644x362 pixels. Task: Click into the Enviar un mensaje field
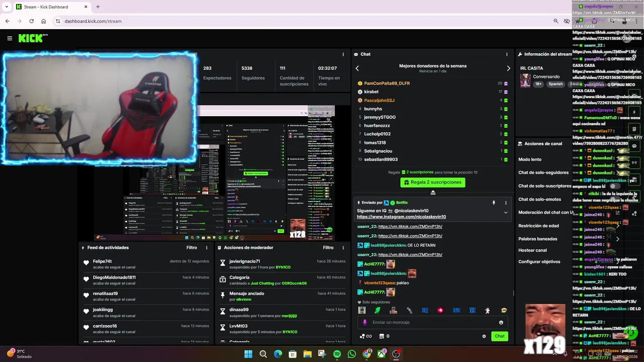pyautogui.click(x=433, y=322)
